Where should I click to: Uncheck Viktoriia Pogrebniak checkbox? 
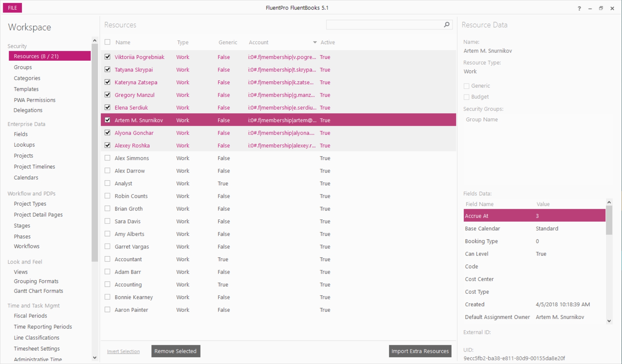107,57
